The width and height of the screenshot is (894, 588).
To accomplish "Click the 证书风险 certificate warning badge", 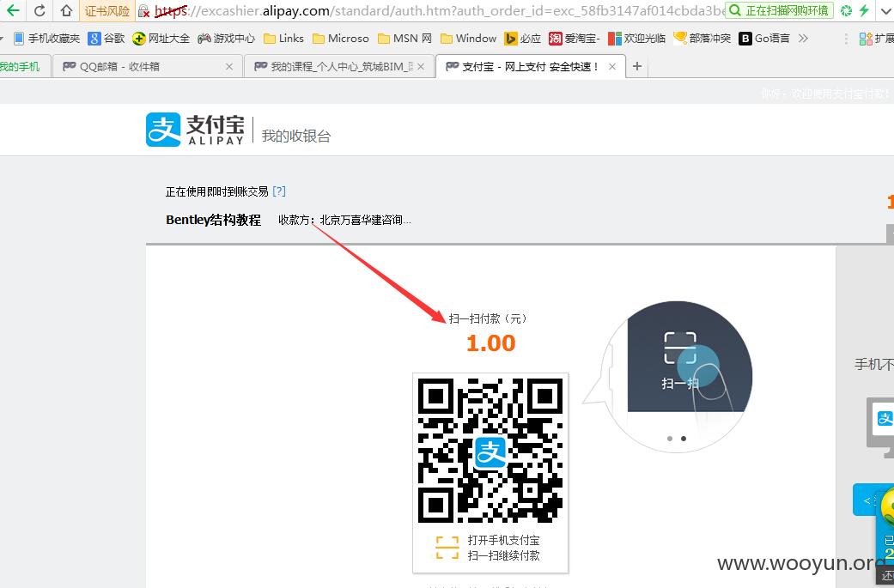I will pos(107,11).
